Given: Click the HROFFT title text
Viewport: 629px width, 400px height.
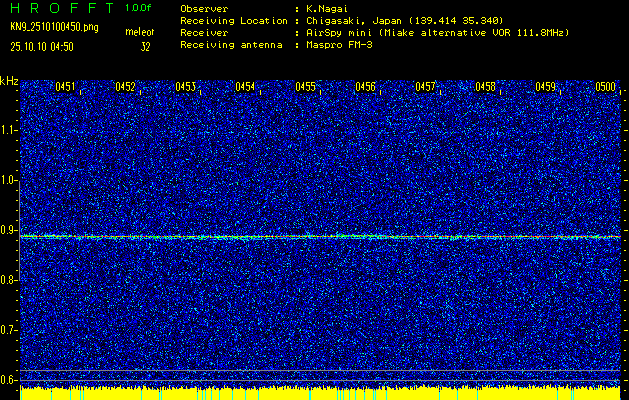Looking at the screenshot, I should coord(61,8).
